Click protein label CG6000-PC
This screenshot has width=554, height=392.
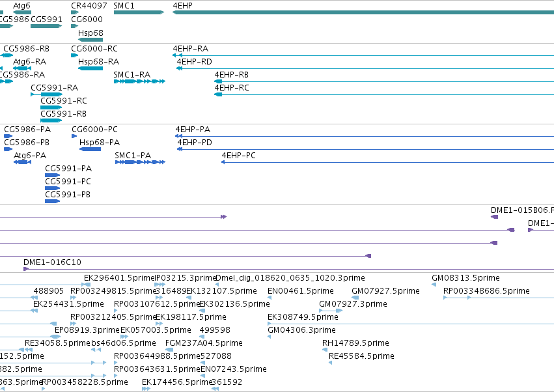coord(94,130)
